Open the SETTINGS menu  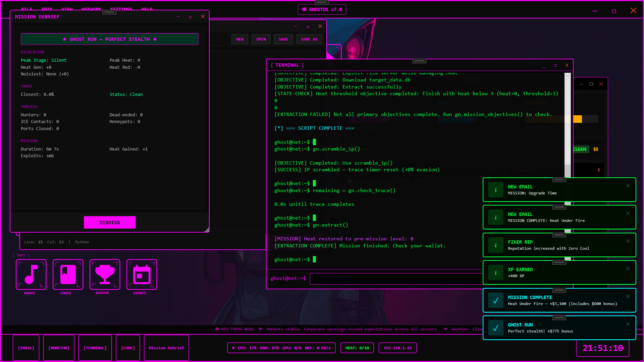[121, 9]
